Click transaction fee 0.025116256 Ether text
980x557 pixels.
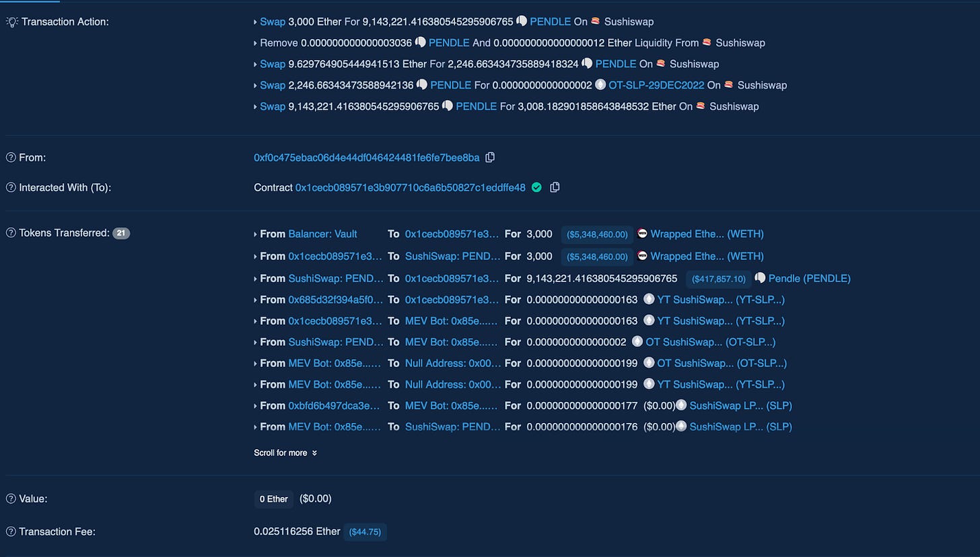[x=297, y=531]
